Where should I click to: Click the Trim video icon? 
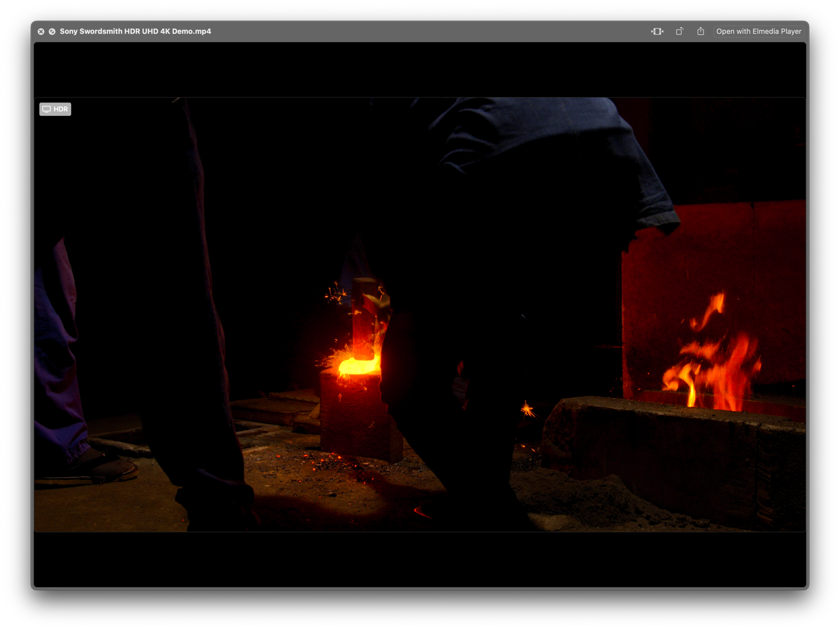click(657, 32)
